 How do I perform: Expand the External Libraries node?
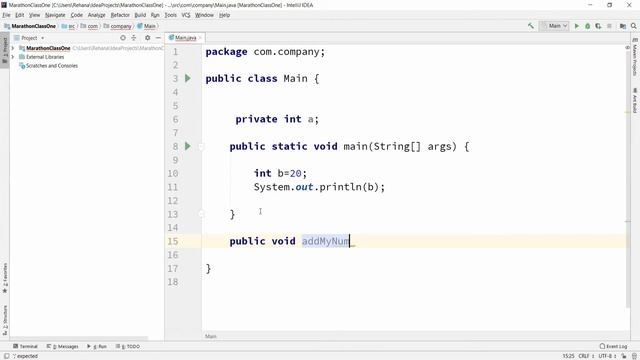coord(13,57)
